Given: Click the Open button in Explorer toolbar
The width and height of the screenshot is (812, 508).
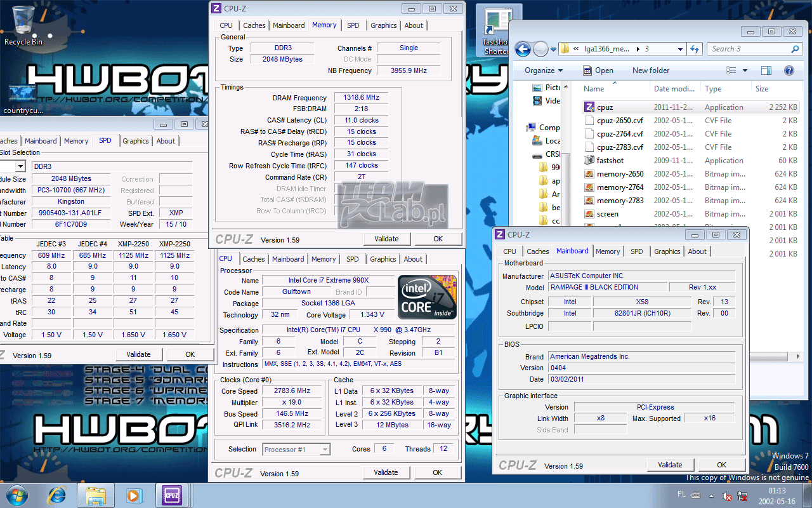Looking at the screenshot, I should pos(598,70).
